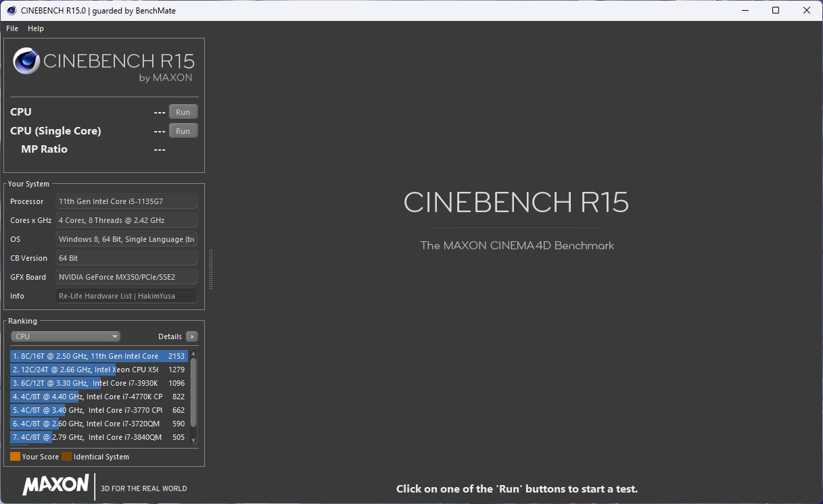Click the Processor field showing i5-1135G7
The width and height of the screenshot is (823, 504).
pyautogui.click(x=126, y=201)
